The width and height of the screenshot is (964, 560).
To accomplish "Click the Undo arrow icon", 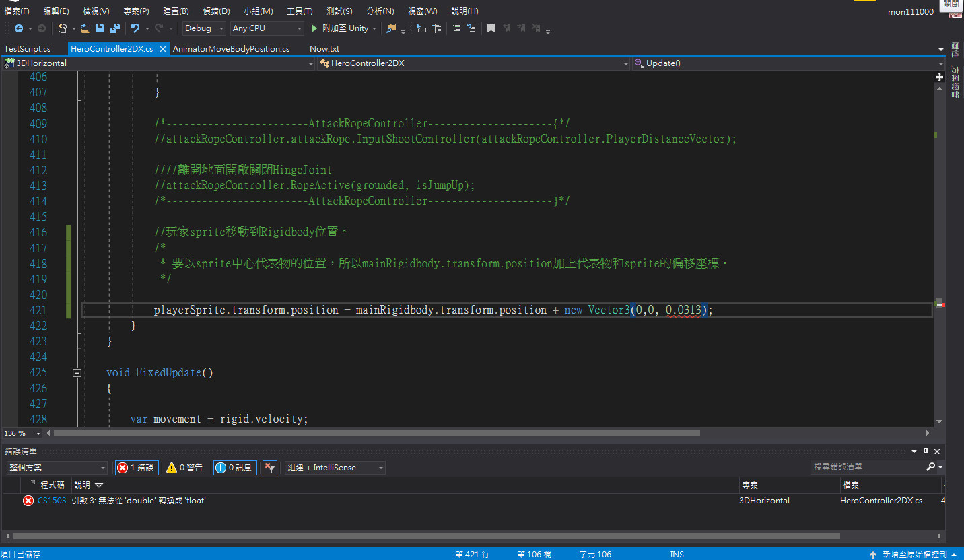I will (135, 28).
